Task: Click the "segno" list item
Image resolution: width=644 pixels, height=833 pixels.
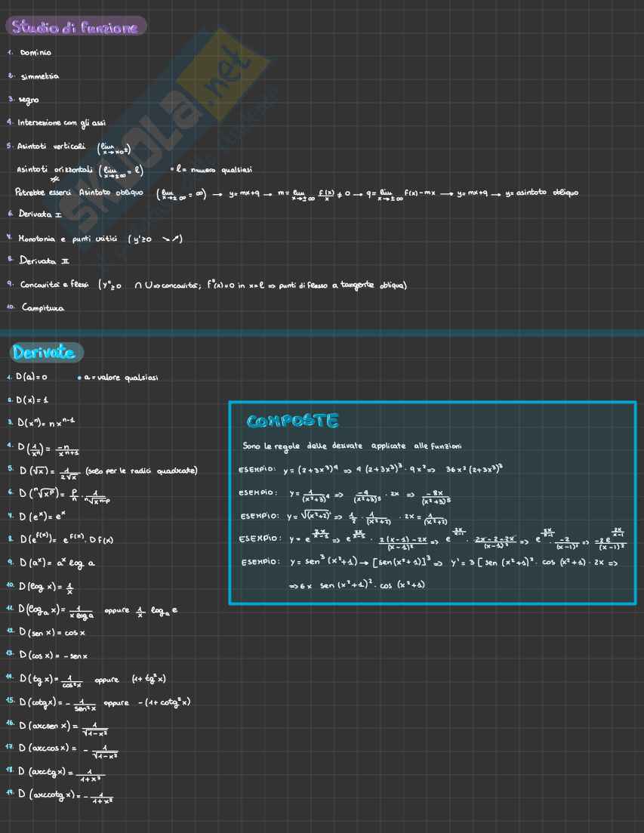Action: coord(29,100)
